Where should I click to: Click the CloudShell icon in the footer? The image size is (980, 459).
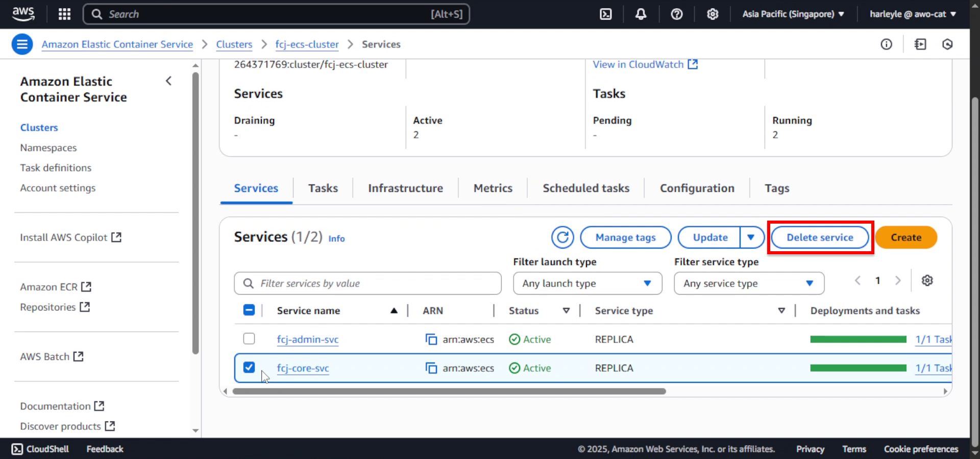17,449
